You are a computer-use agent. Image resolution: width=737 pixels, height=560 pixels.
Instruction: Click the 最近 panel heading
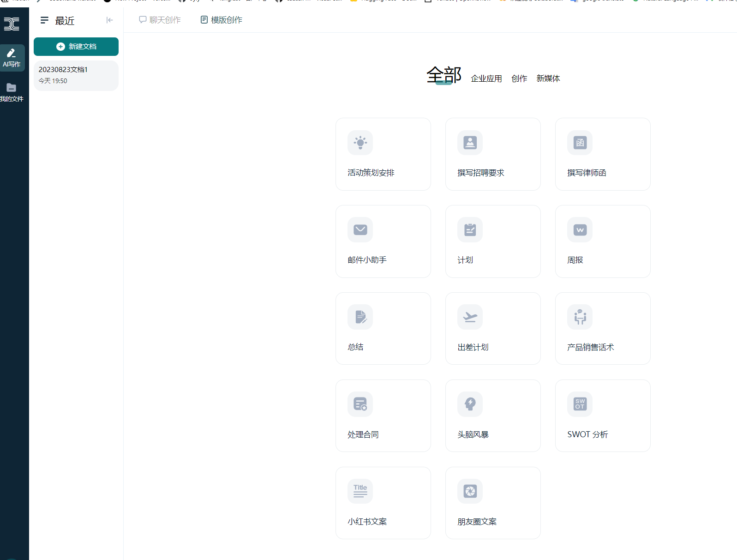pyautogui.click(x=65, y=21)
